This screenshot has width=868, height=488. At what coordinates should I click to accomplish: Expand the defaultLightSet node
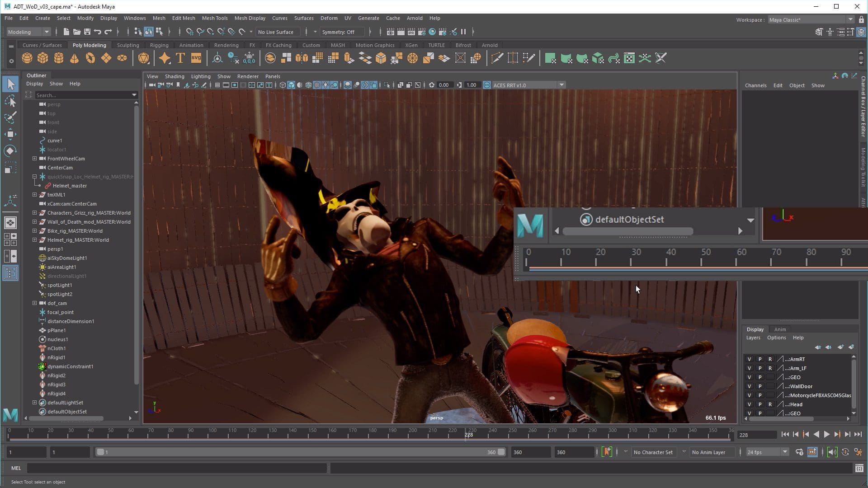point(34,403)
